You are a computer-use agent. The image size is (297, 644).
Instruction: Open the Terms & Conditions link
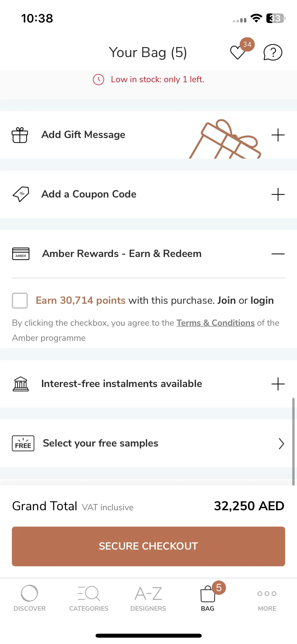point(216,323)
